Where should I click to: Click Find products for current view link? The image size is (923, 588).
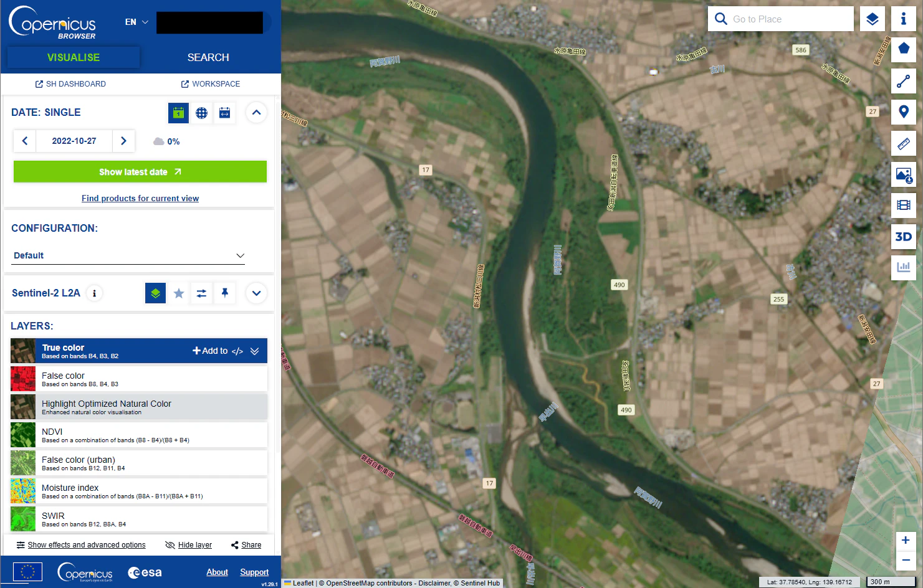140,198
